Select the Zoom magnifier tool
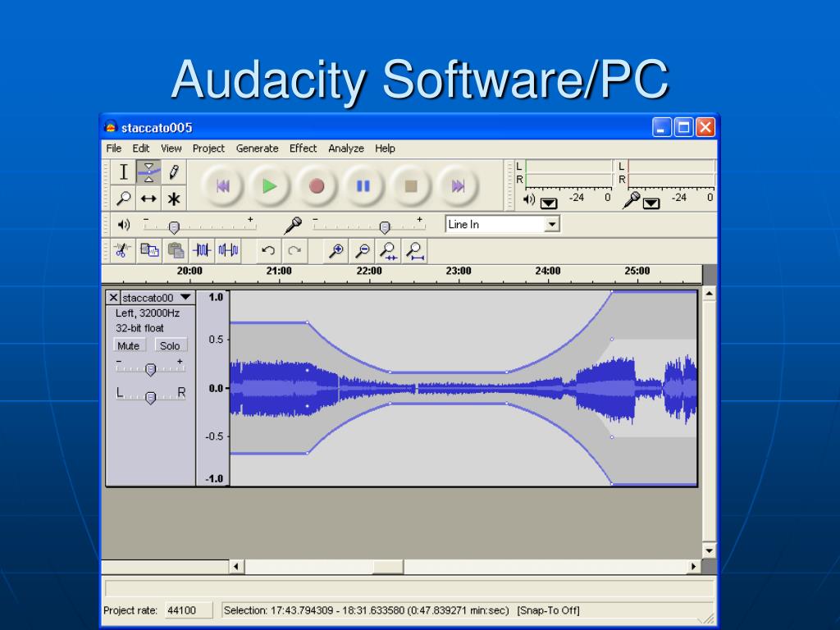 pos(124,199)
